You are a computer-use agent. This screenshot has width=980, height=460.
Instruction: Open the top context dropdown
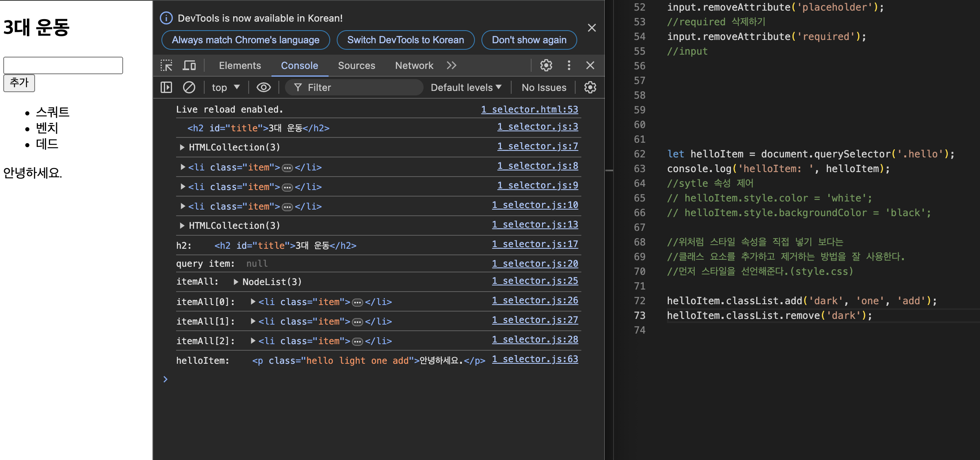point(225,87)
